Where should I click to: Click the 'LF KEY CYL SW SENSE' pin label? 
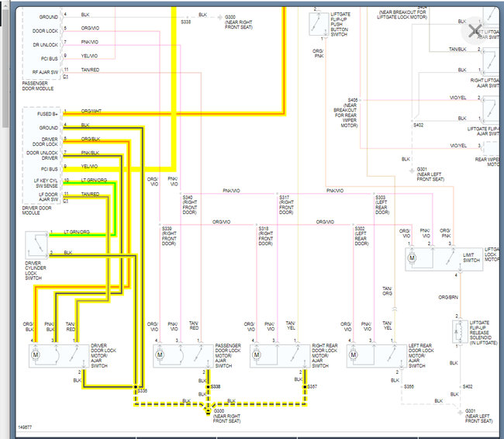47,183
